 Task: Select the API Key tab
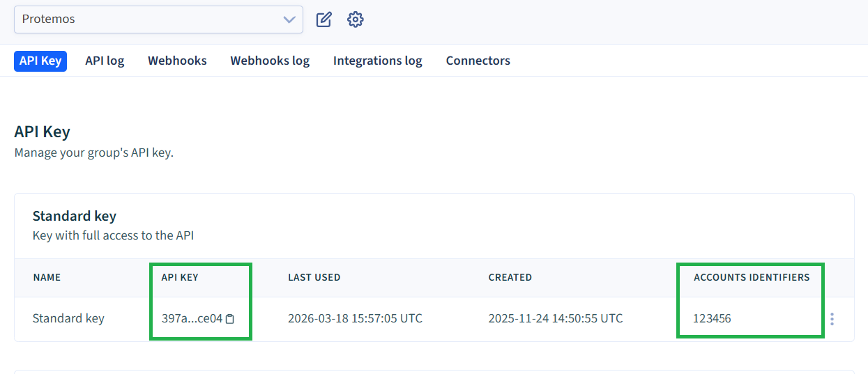pos(40,61)
